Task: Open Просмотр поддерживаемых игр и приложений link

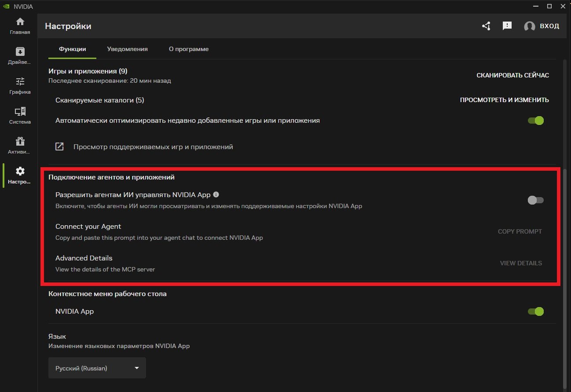Action: pos(153,147)
